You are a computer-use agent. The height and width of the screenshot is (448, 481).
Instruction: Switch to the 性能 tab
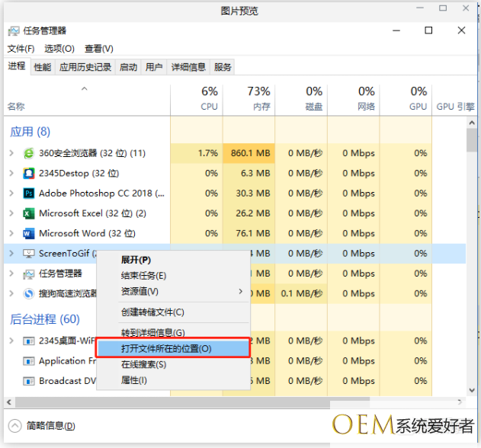tap(43, 67)
